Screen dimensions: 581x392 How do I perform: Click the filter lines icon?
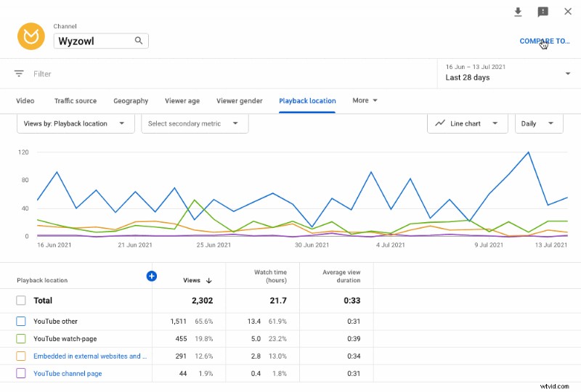click(x=19, y=73)
